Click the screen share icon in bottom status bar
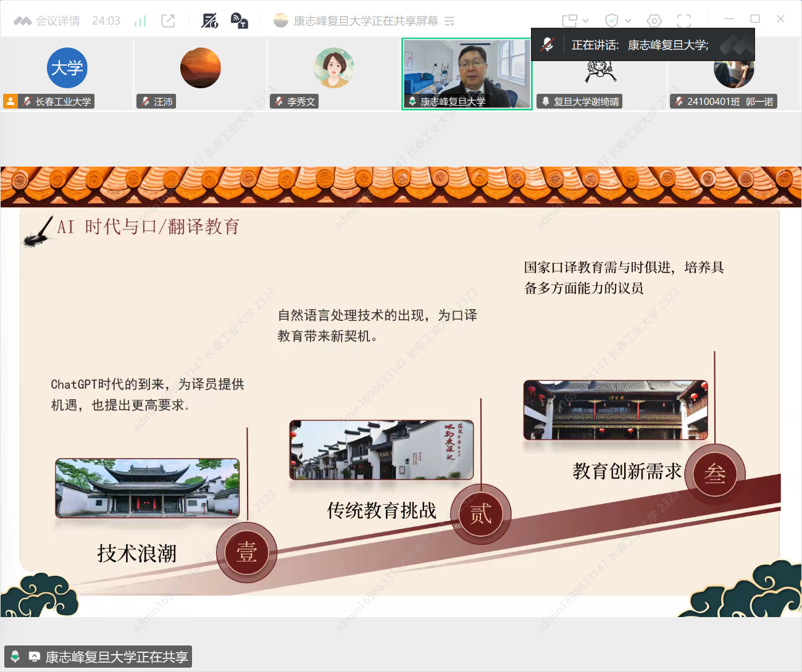 click(x=35, y=657)
